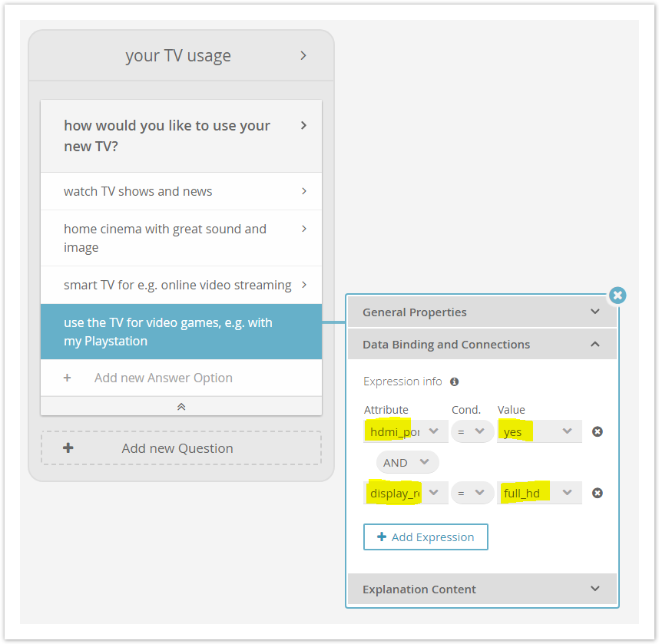Click plus icon beside Add new Answer Option
659x644 pixels.
[x=68, y=378]
